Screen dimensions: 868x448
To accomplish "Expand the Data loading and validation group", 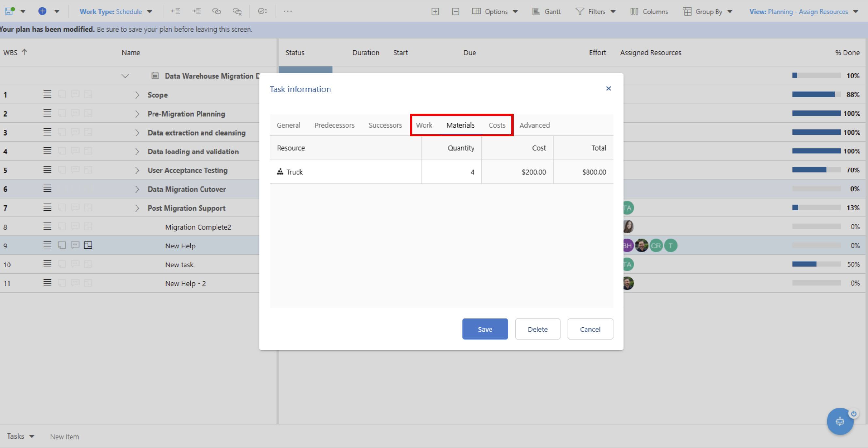I will pyautogui.click(x=137, y=152).
